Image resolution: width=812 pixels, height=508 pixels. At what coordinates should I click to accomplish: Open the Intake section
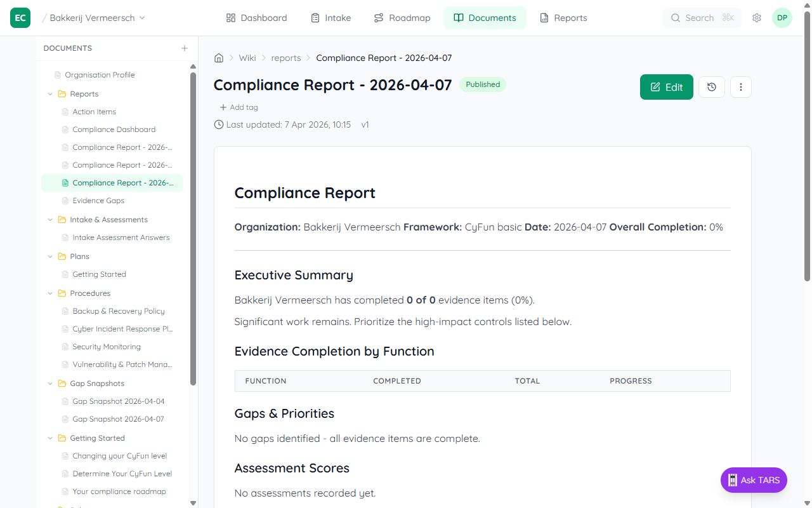tap(331, 17)
